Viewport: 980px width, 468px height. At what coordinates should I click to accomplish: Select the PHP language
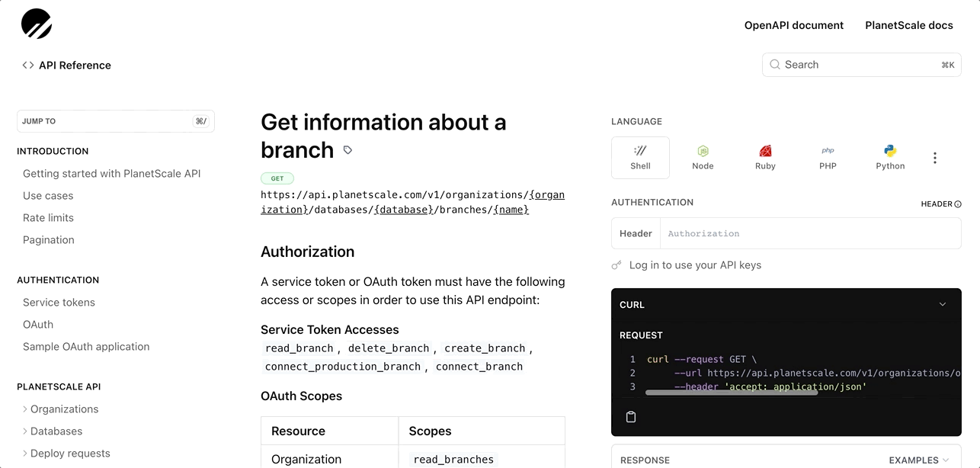coord(828,158)
